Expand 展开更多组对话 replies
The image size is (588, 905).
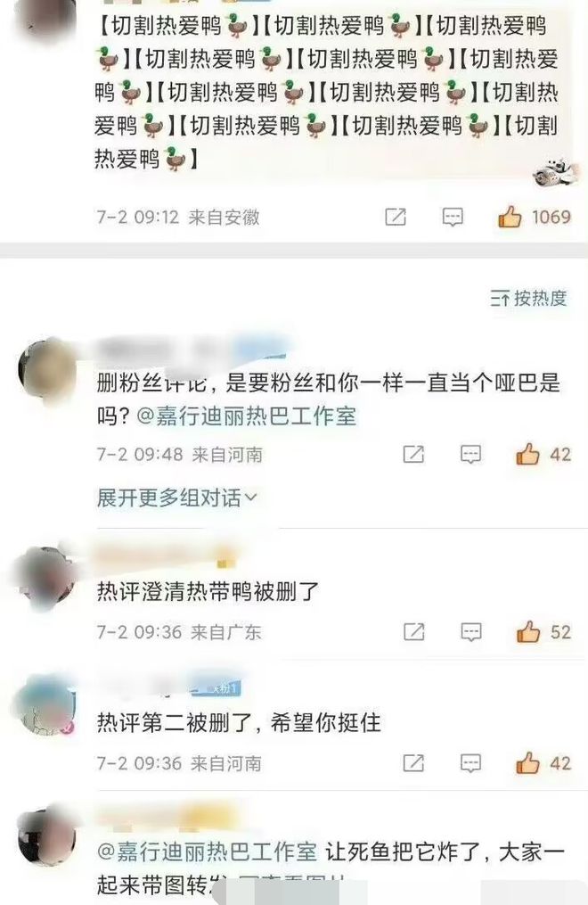click(177, 497)
